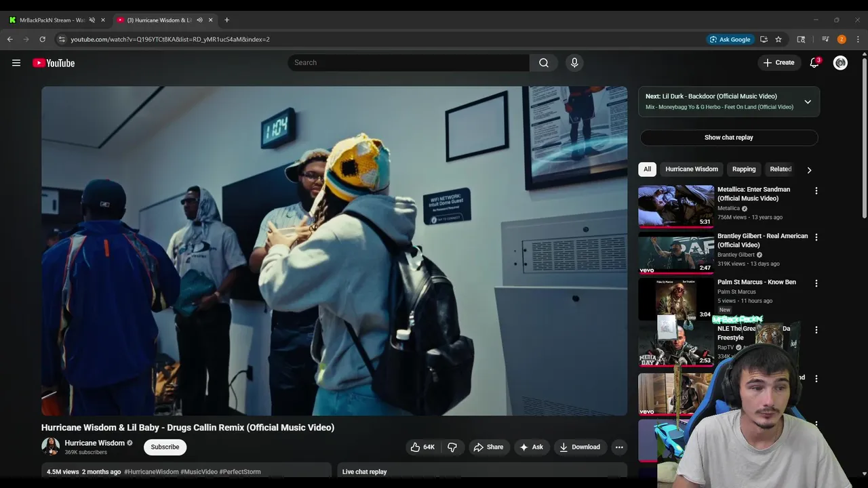The image size is (868, 488).
Task: Open Hurricane Wisdom channel name link
Action: pyautogui.click(x=94, y=443)
